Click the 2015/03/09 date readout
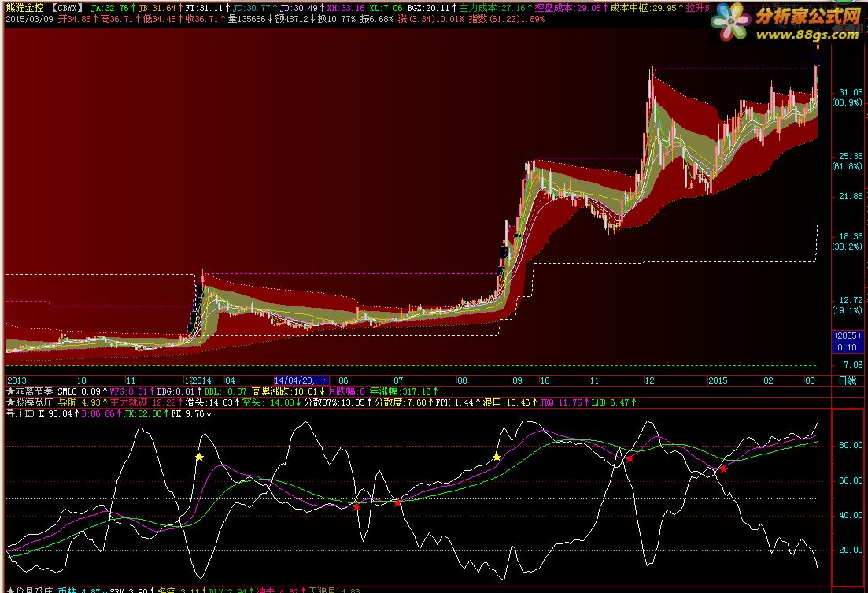The width and height of the screenshot is (868, 593). [29, 19]
